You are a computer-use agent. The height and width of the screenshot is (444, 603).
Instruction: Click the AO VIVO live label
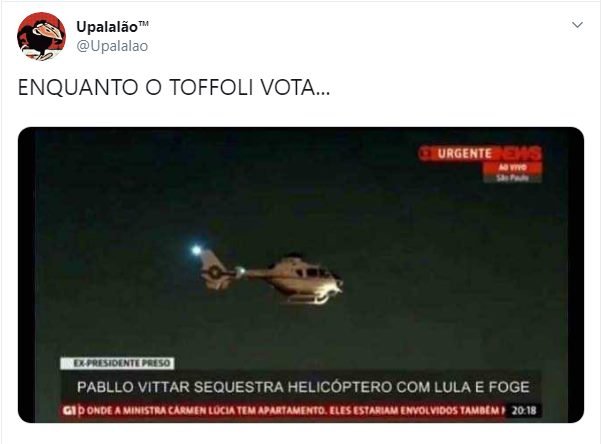point(513,167)
